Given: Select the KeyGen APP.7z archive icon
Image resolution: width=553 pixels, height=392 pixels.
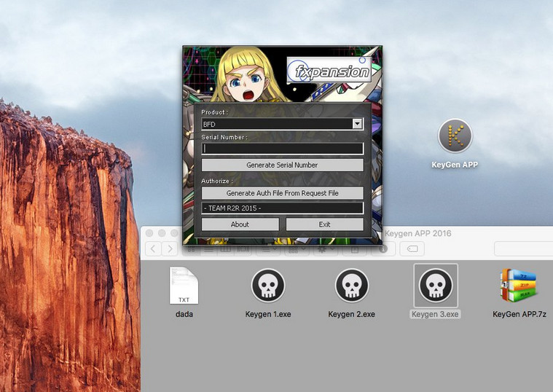Looking at the screenshot, I should (519, 286).
